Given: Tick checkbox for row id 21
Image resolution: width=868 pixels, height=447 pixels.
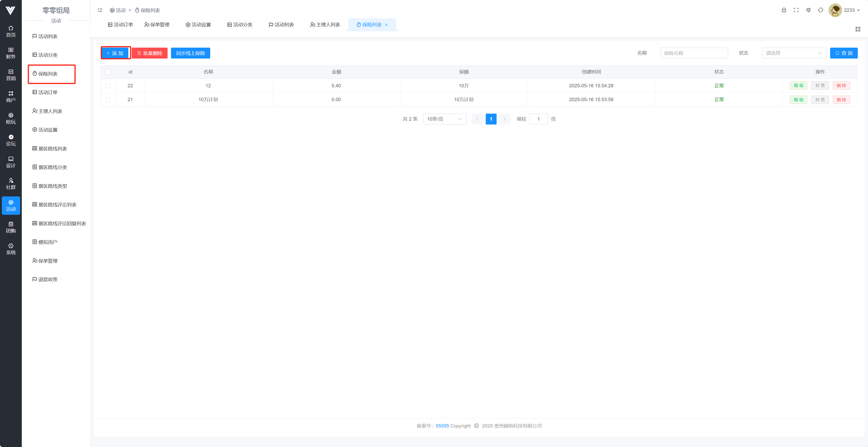Looking at the screenshot, I should pos(108,99).
